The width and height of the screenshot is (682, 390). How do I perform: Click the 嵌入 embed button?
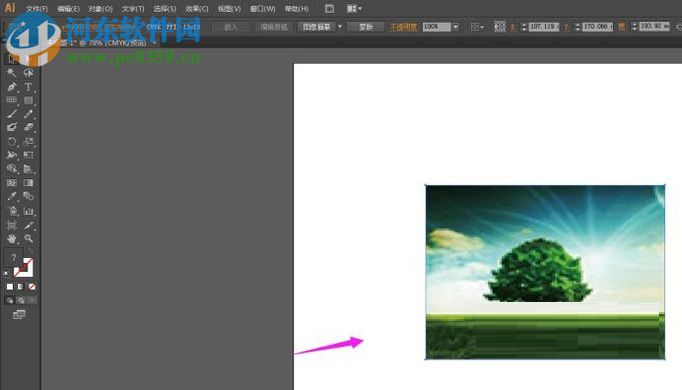tap(231, 27)
